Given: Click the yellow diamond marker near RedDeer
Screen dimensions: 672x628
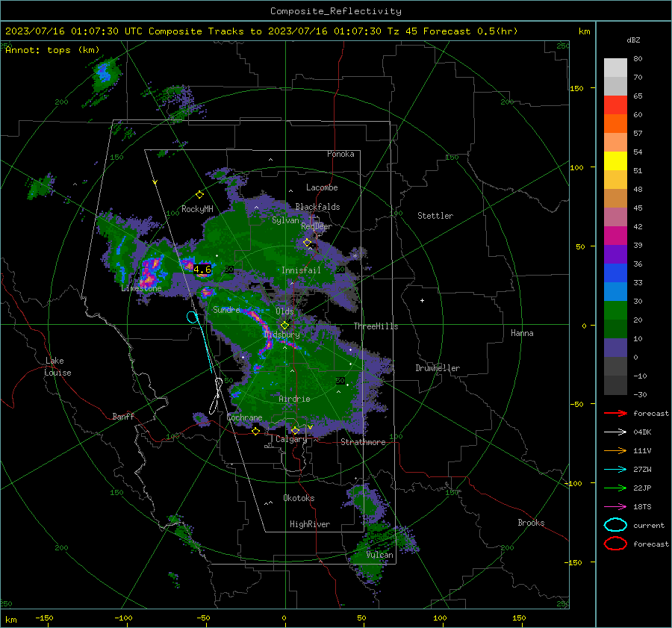Looking at the screenshot, I should (x=307, y=243).
